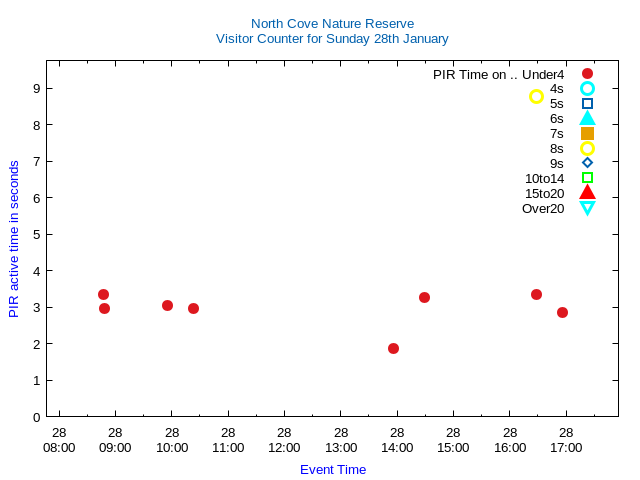Click the orange square 7s legend marker
This screenshot has height=480, width=640.
tap(587, 133)
